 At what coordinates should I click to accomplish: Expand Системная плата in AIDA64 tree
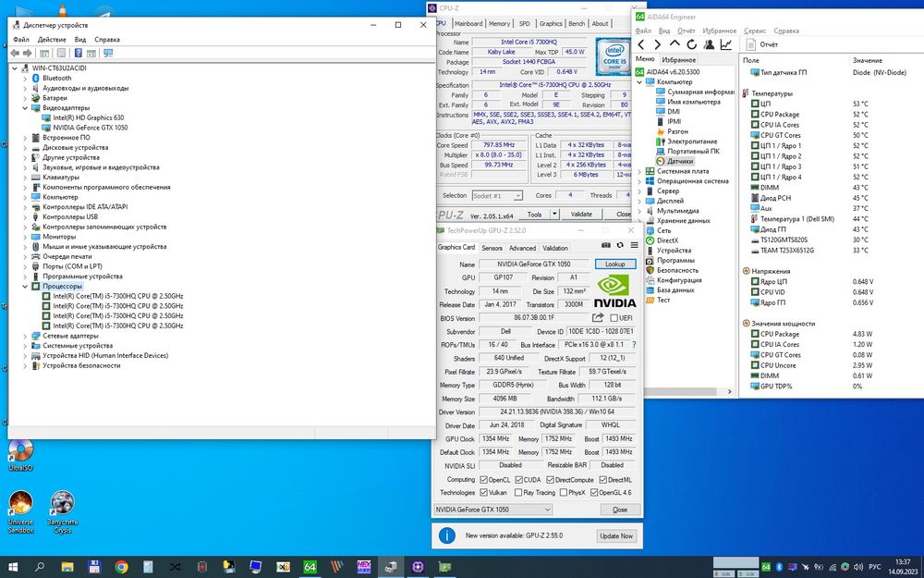click(639, 171)
